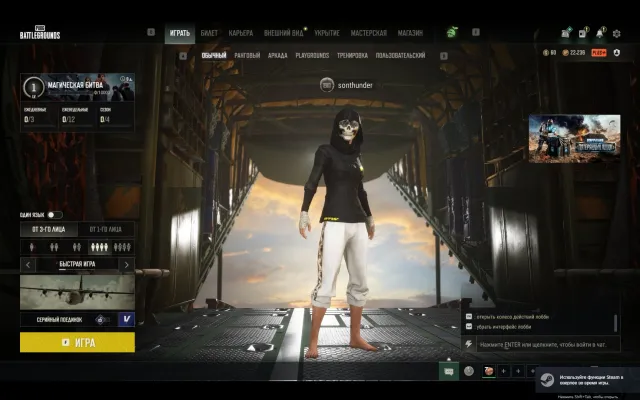640x400 pixels.
Task: Click the chat panel scrollbar
Action: pyautogui.click(x=616, y=323)
